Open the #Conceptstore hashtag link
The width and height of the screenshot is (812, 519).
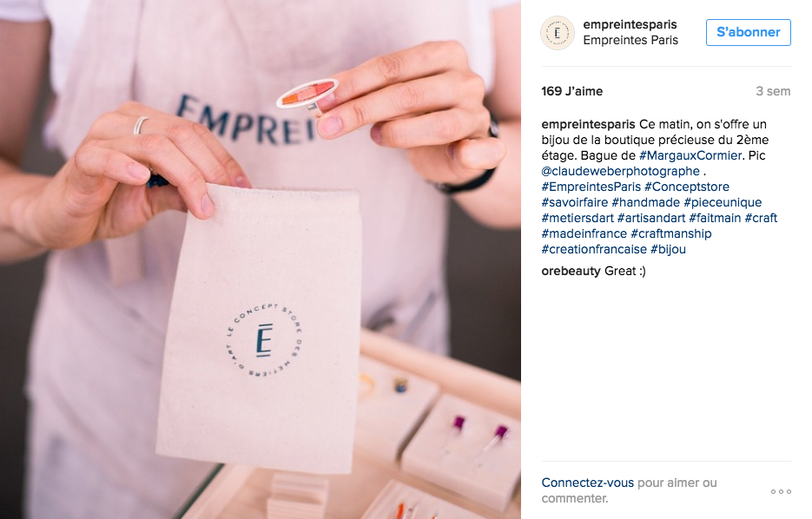coord(687,187)
